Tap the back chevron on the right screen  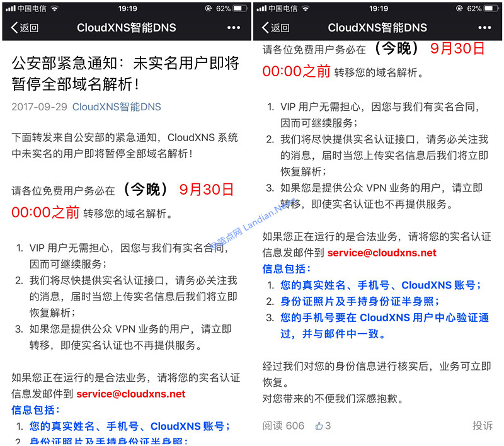(267, 28)
